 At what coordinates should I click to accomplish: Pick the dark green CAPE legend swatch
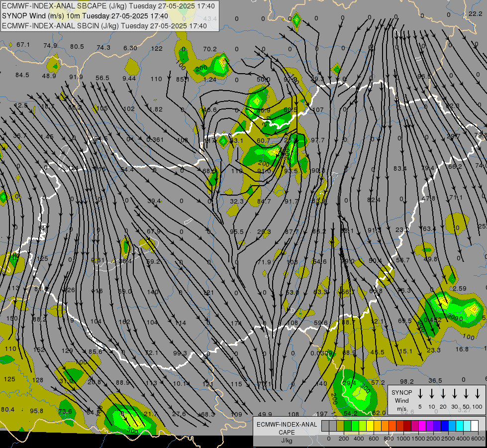pos(348,426)
